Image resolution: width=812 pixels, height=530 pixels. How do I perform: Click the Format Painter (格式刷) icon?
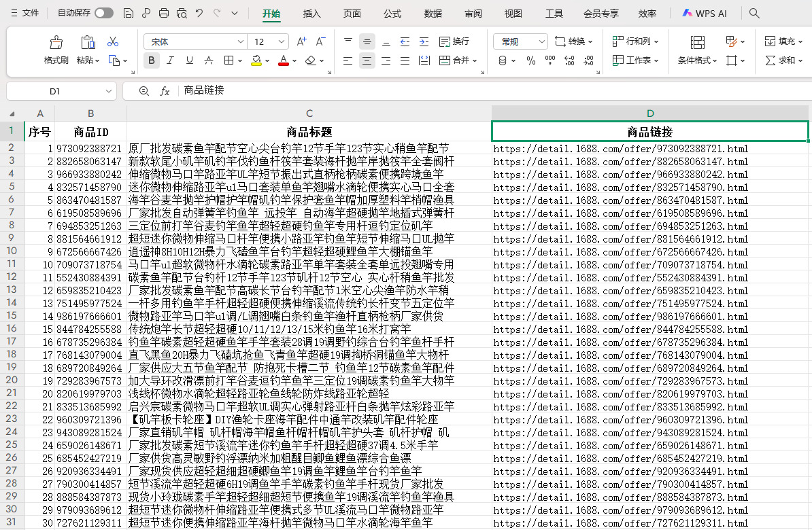coord(56,43)
